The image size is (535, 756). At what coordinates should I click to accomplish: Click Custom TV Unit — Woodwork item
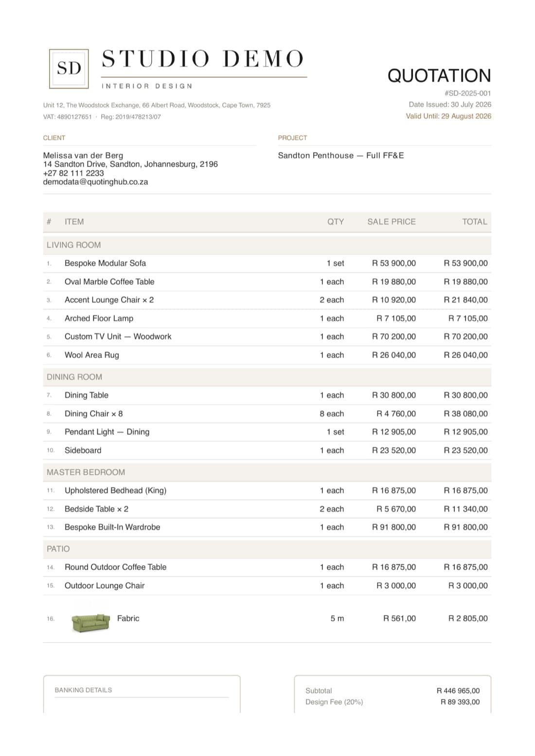click(118, 337)
